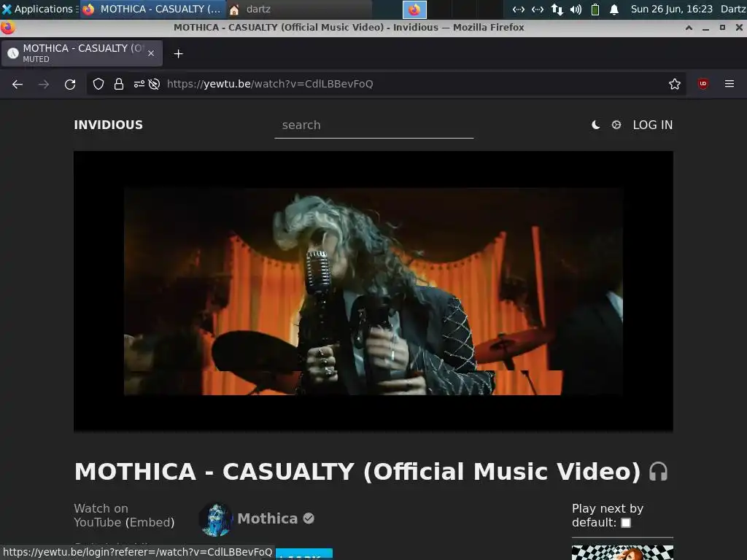The image size is (747, 560).
Task: Open the Firefox hamburger menu
Action: coord(729,84)
